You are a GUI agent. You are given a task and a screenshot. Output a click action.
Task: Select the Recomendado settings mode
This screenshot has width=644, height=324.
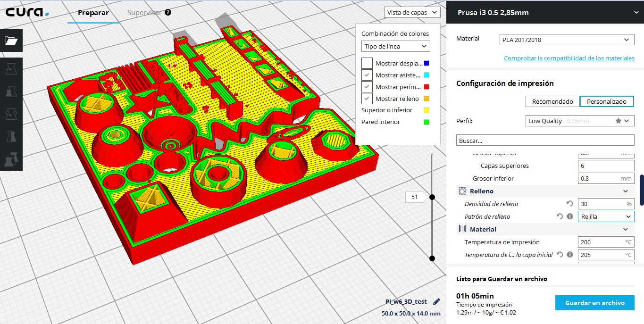click(x=552, y=101)
